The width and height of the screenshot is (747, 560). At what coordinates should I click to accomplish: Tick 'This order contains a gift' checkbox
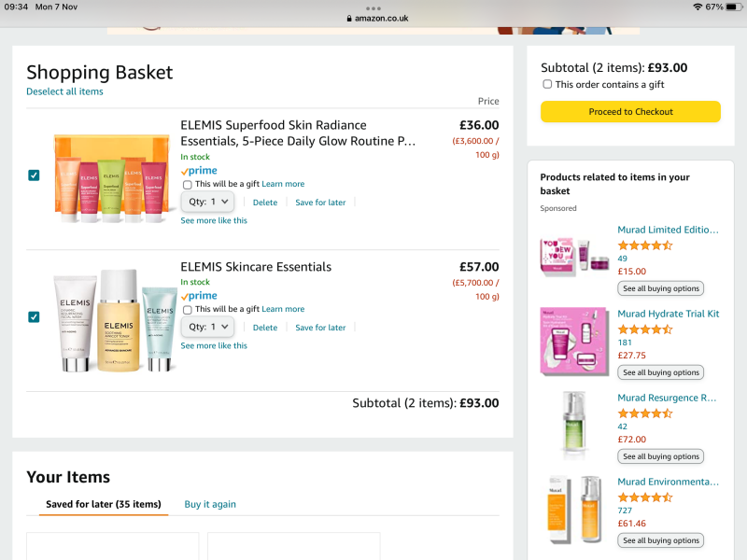click(547, 84)
